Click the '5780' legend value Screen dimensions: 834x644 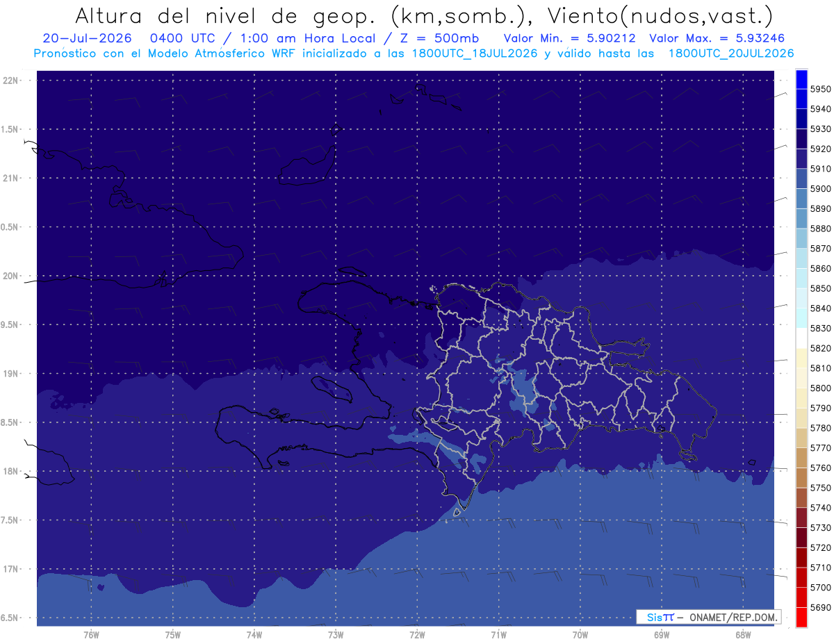(x=821, y=428)
